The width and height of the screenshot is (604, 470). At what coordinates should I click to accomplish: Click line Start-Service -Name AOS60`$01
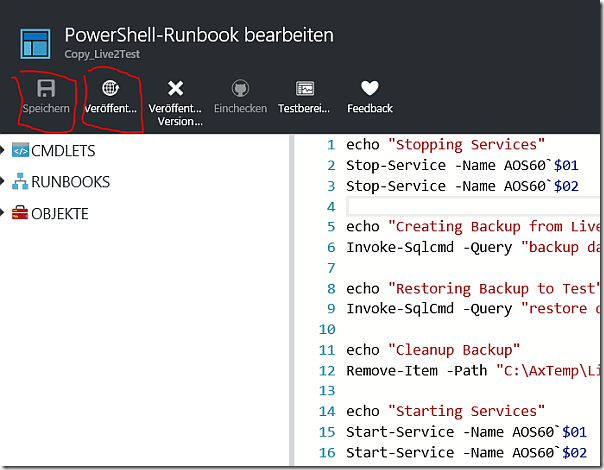466,432
